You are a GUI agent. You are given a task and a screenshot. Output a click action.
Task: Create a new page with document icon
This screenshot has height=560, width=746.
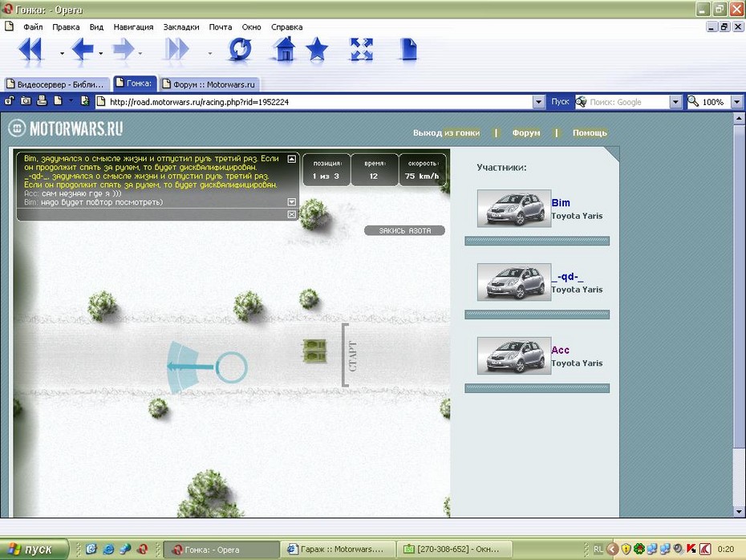tap(408, 50)
